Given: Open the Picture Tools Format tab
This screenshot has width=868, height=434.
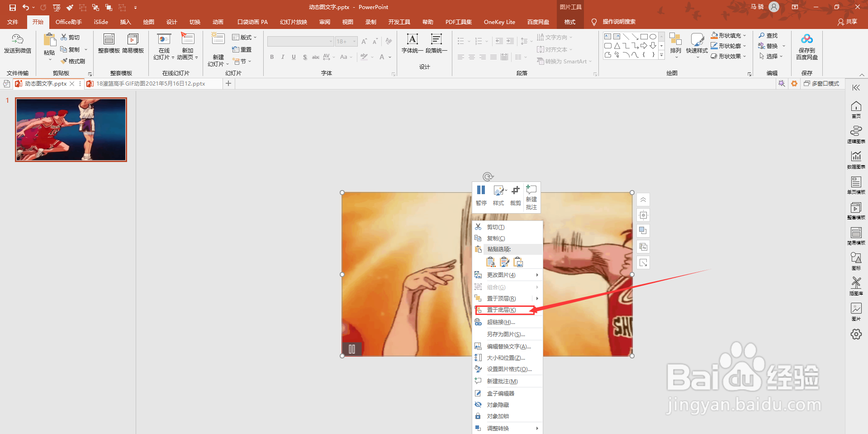Looking at the screenshot, I should click(x=570, y=22).
